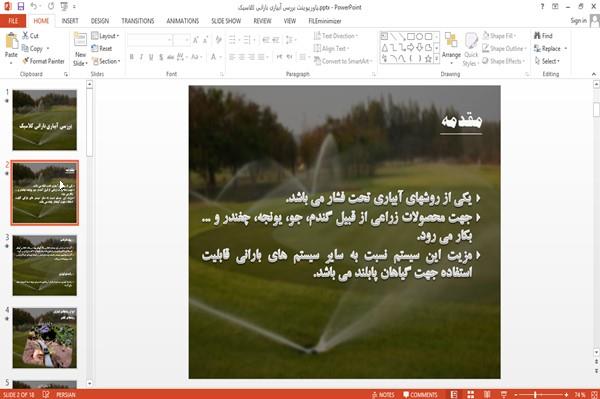This screenshot has width=600, height=399.
Task: Open the Shape Fill dropdown
Action: [499, 36]
